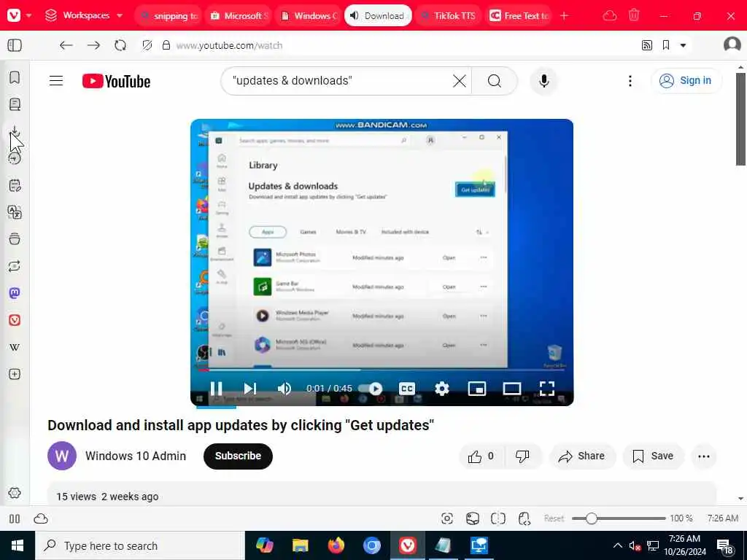747x560 pixels.
Task: Go back to previous page
Action: point(66,45)
